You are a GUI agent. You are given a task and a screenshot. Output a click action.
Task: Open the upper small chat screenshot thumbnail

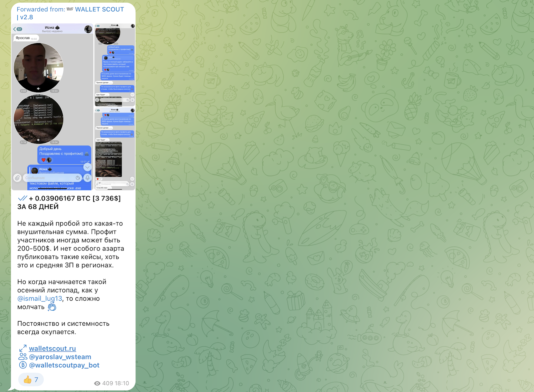click(115, 65)
